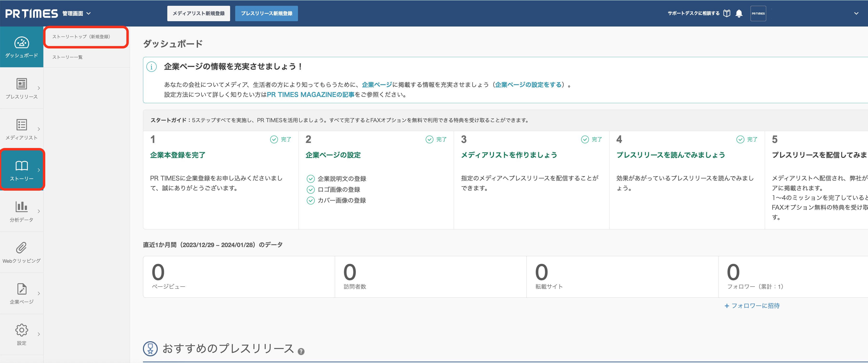The image size is (868, 363).
Task: Click the cover image registration checkmark
Action: click(310, 200)
